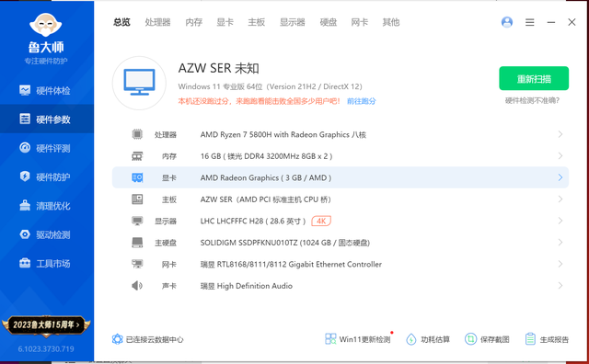The width and height of the screenshot is (589, 364).
Task: Expand the 显卡 row arrow
Action: [560, 177]
